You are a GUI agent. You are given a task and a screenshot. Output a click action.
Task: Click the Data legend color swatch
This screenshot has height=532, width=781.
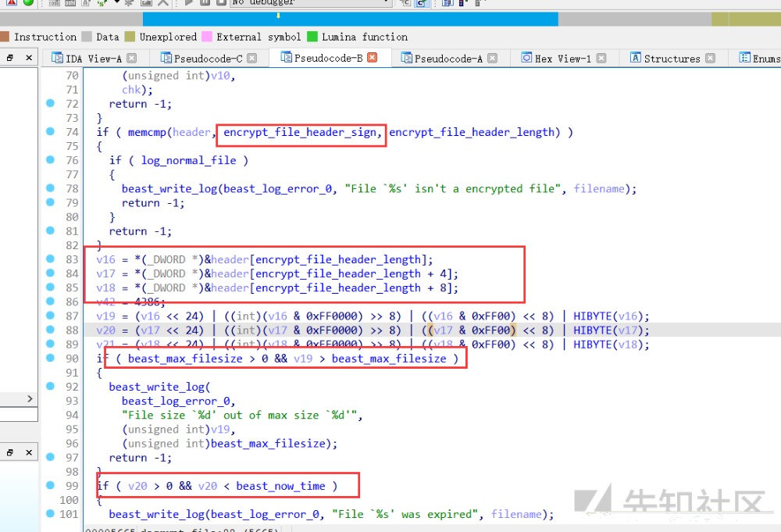[x=87, y=37]
